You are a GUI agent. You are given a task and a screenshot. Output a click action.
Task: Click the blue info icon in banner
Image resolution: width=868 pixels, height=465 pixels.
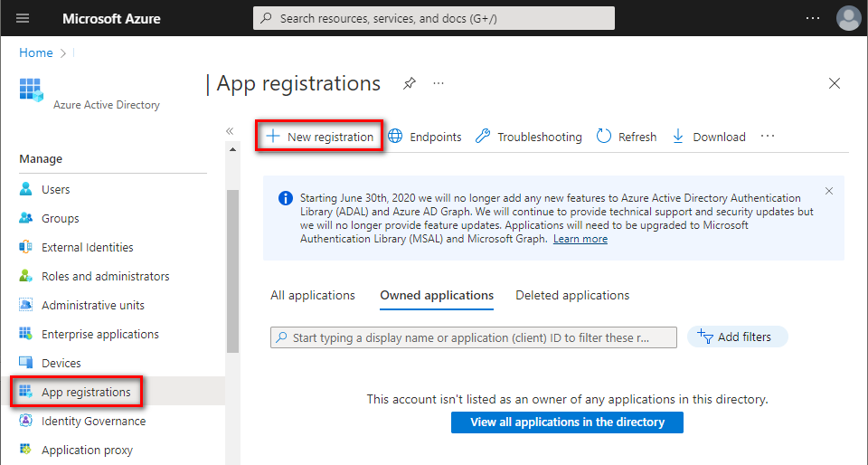[x=286, y=198]
